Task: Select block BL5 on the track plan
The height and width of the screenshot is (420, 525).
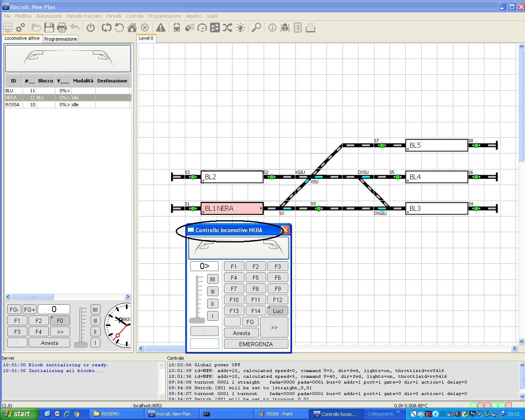Action: 436,145
